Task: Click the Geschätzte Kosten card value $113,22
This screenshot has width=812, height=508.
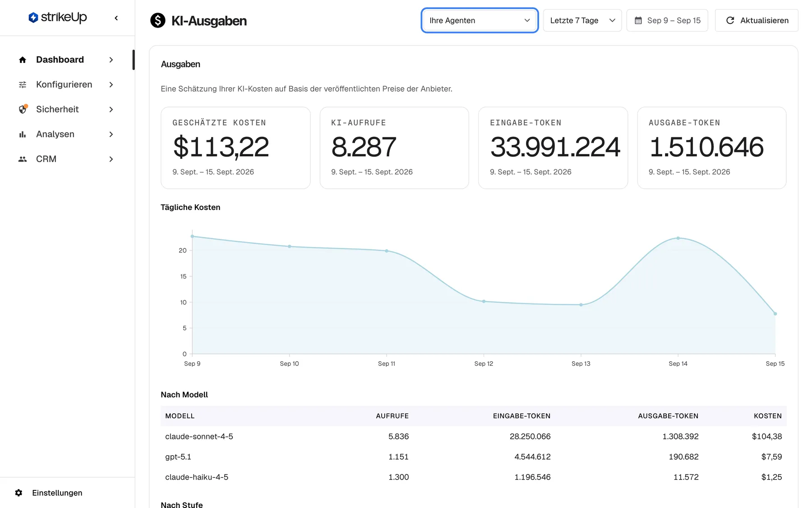Action: (221, 147)
